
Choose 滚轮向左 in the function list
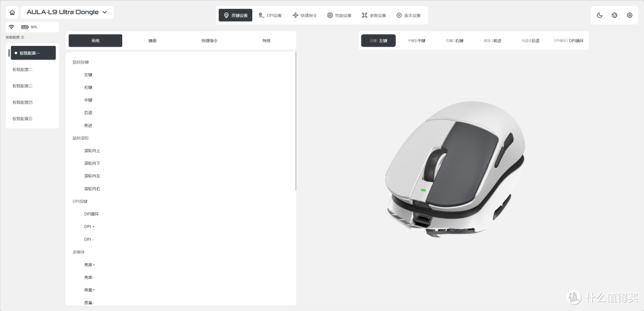click(x=92, y=176)
